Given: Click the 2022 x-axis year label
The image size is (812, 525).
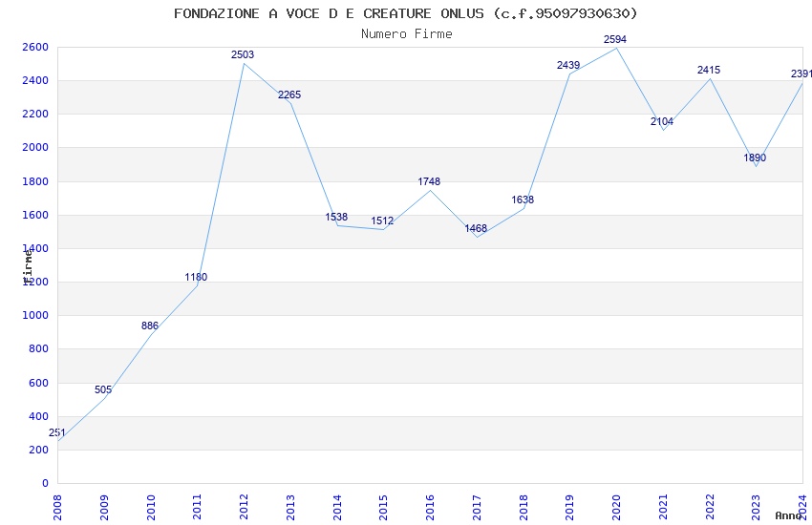Looking at the screenshot, I should (710, 507).
